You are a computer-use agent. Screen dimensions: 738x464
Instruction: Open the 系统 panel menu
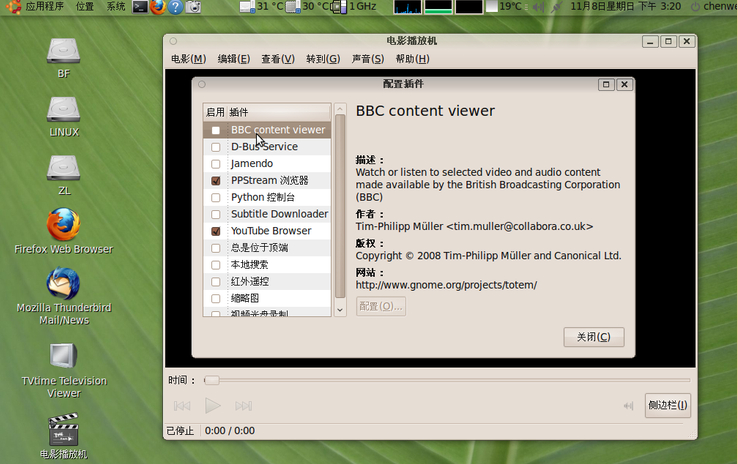pos(116,7)
